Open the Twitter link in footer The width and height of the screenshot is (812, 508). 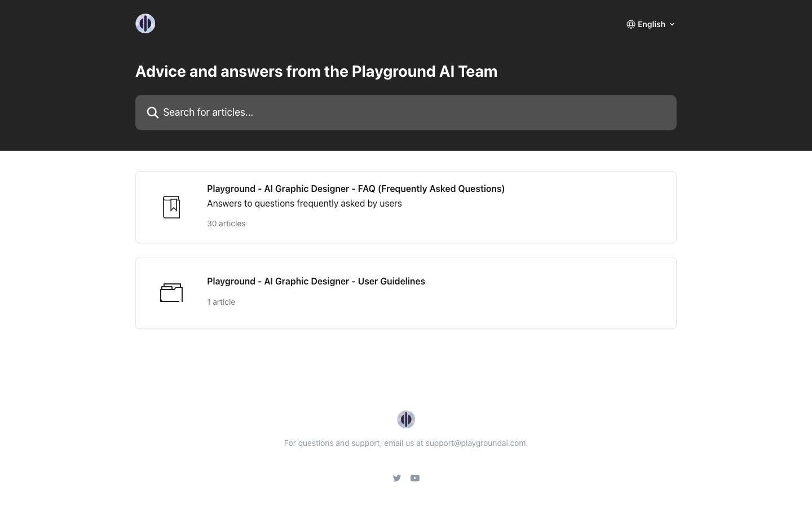(x=397, y=478)
